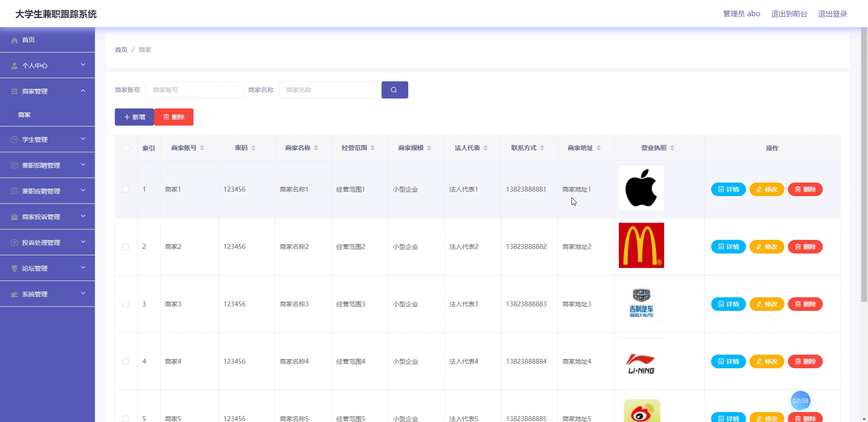
Task: Click 删除 for 商家1 row
Action: [805, 189]
